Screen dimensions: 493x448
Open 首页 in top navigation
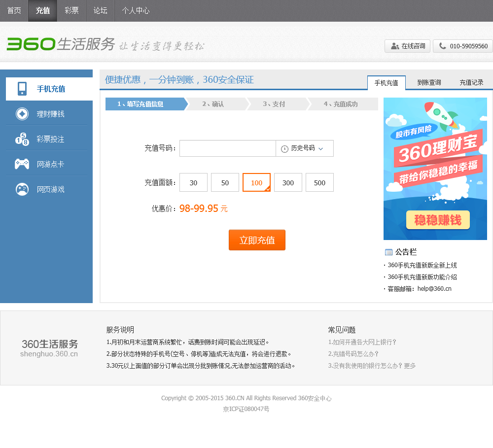coord(14,11)
